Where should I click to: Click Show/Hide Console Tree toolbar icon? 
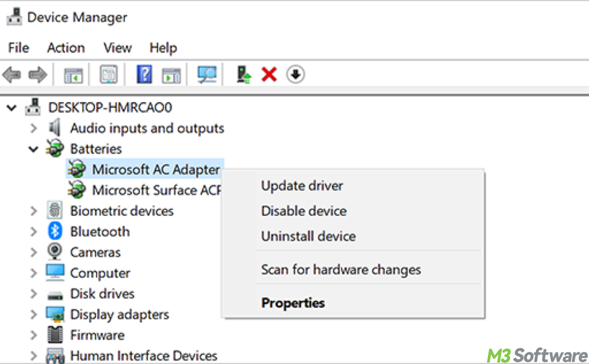(x=74, y=75)
